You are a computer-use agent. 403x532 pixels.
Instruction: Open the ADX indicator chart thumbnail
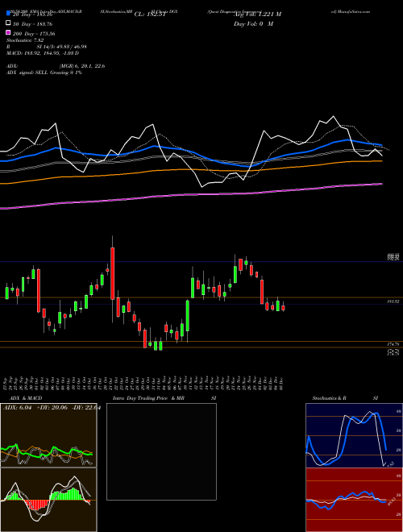click(x=48, y=435)
